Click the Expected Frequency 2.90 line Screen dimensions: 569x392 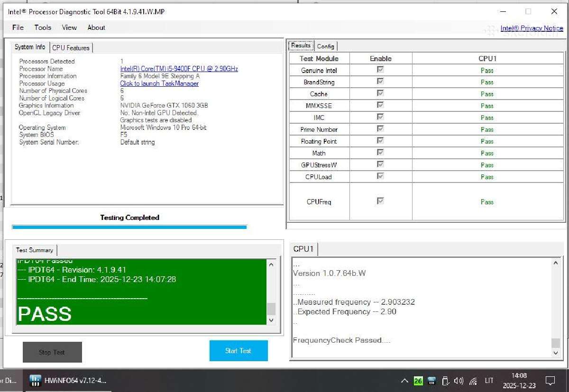[x=345, y=311]
